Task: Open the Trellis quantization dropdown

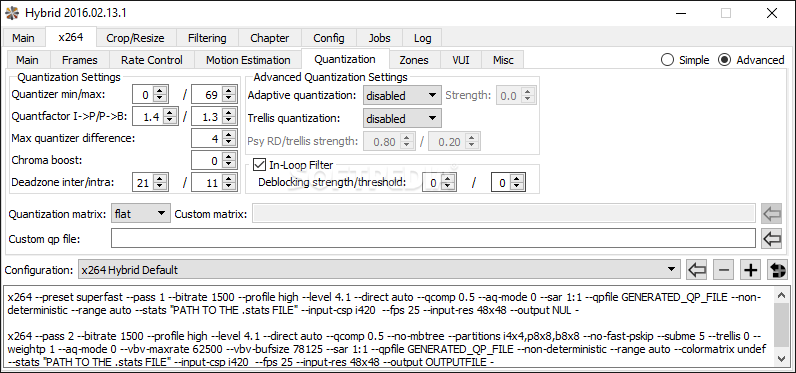Action: [402, 119]
